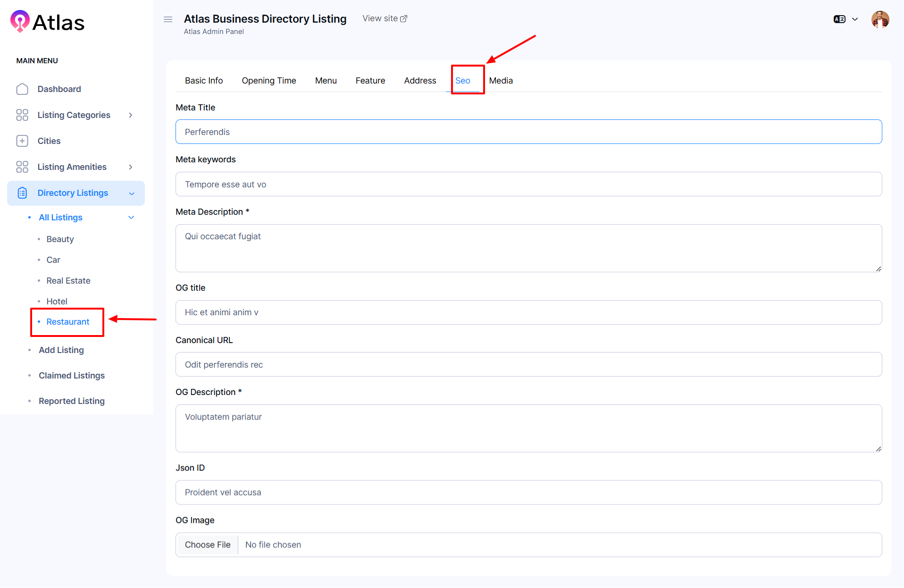Open Claimed Listings in the sidebar
Image resolution: width=904 pixels, height=588 pixels.
coord(72,376)
